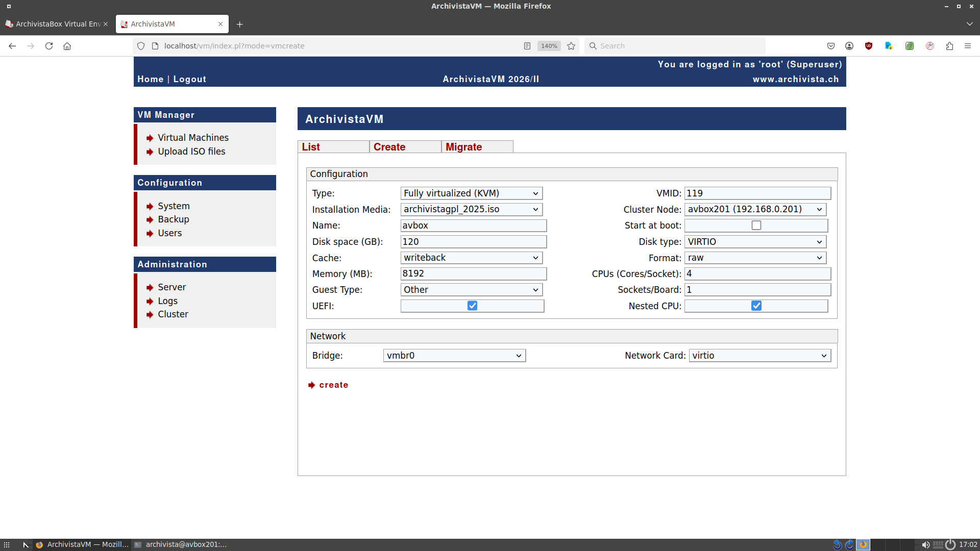Image resolution: width=980 pixels, height=551 pixels.
Task: Enable the Start at boot checkbox
Action: pyautogui.click(x=756, y=226)
